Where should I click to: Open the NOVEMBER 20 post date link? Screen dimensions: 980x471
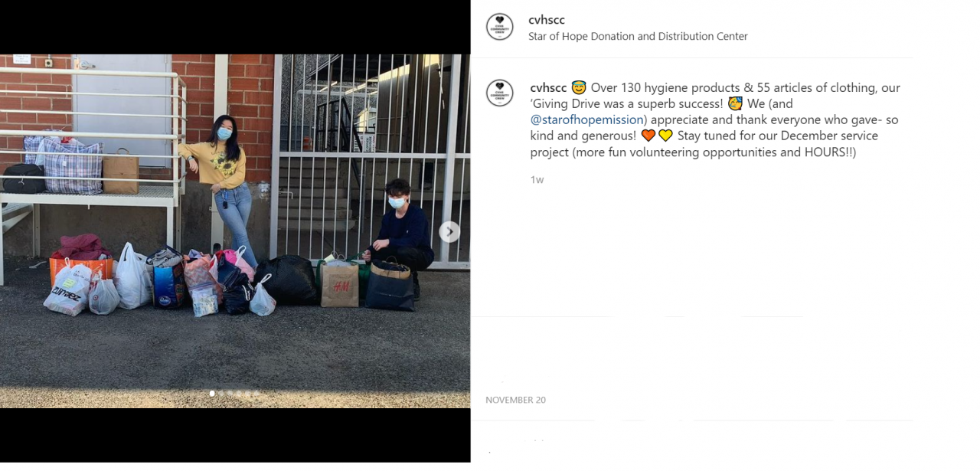[x=515, y=400]
